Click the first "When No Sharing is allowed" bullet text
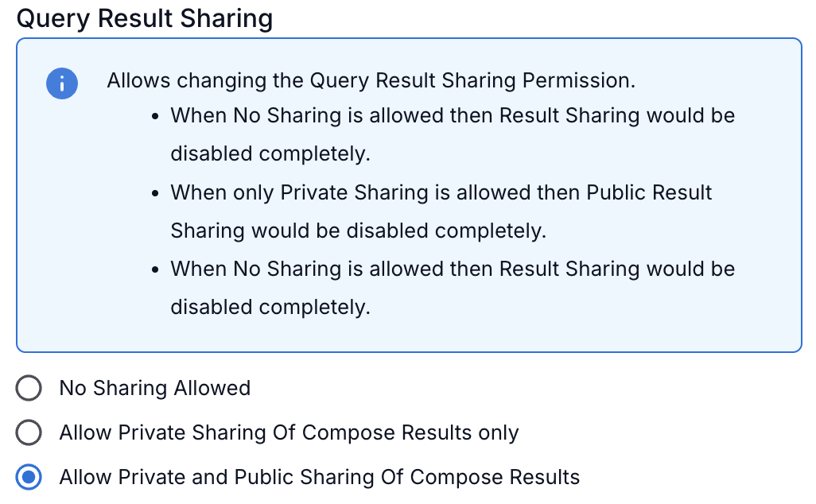The width and height of the screenshot is (816, 504). 452,115
